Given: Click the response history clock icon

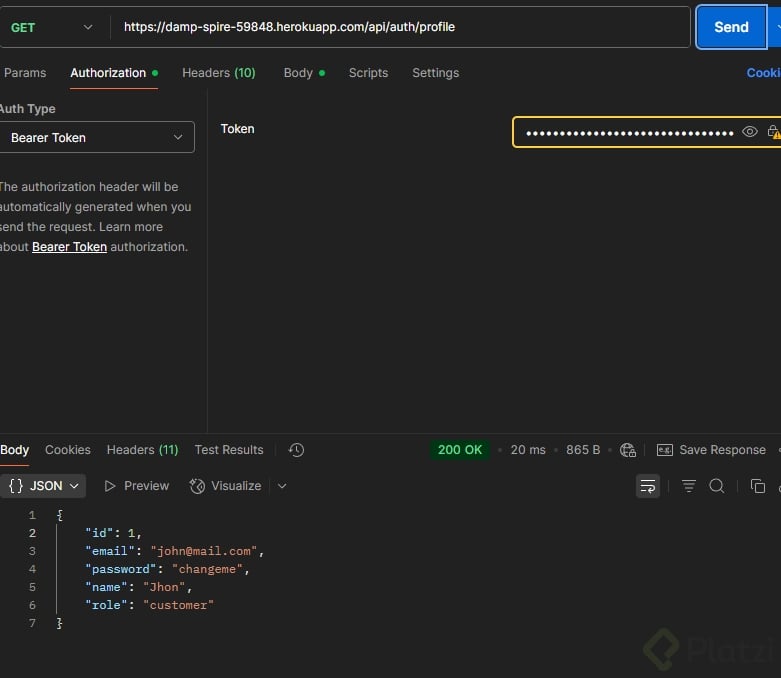Looking at the screenshot, I should click(x=296, y=450).
